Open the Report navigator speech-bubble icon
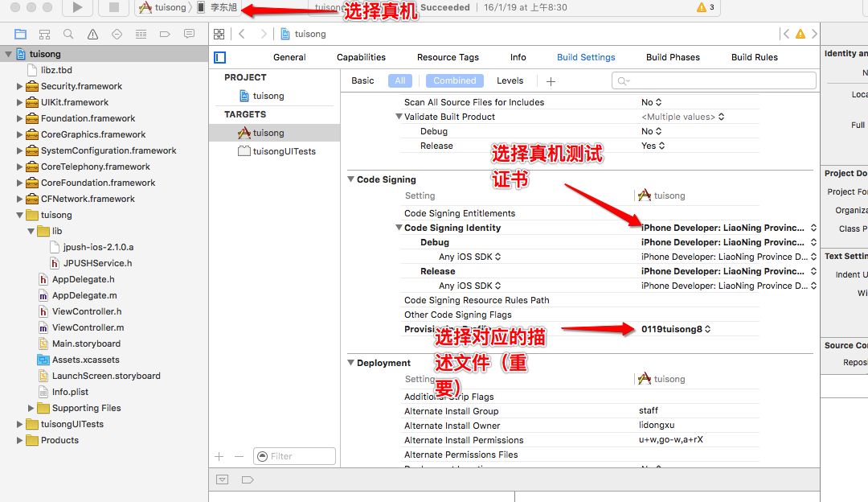This screenshot has width=868, height=502. pos(190,35)
